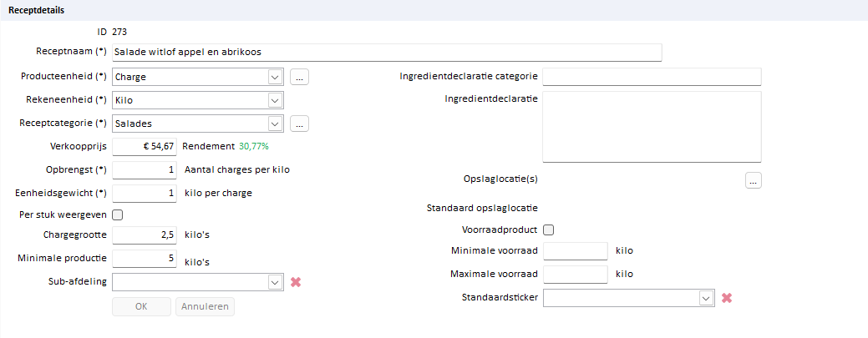Click the Chargegrootte field with value 2,5
This screenshot has width=868, height=338.
coord(145,235)
